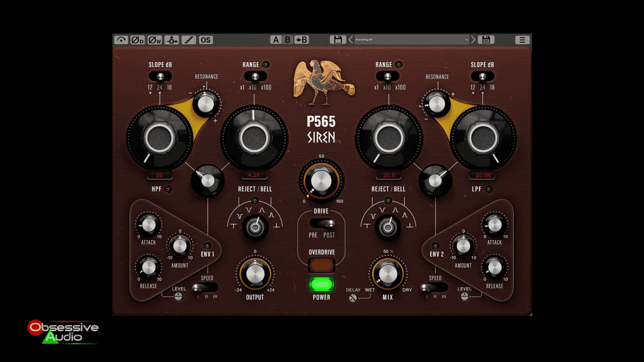
Task: Enable the OS oversampling button
Action: pyautogui.click(x=206, y=40)
